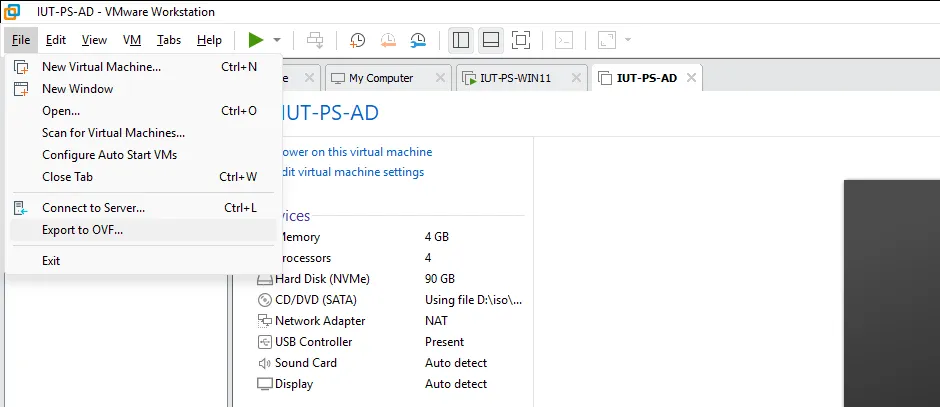Image resolution: width=940 pixels, height=407 pixels.
Task: Click the stretch guest display icon
Action: (x=606, y=40)
